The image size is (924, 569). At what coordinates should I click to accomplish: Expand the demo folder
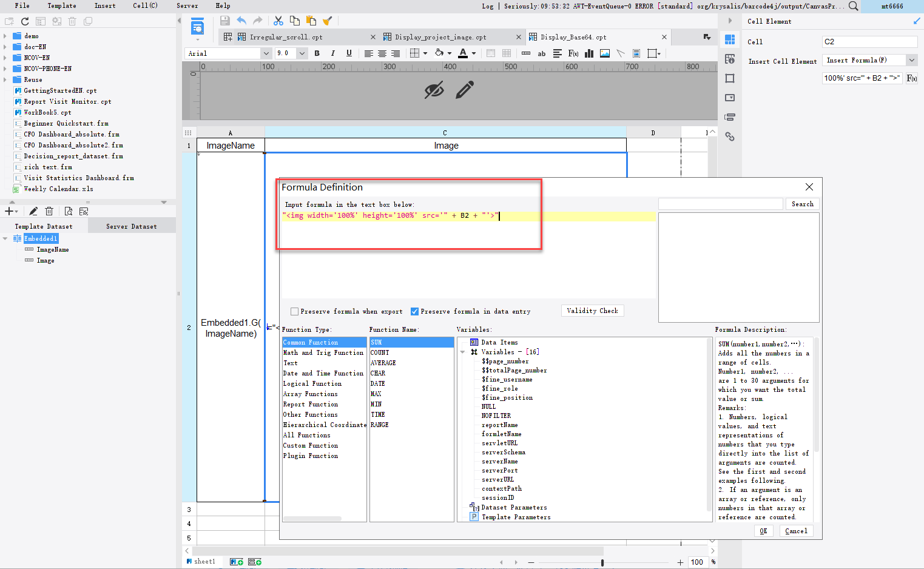[x=5, y=36]
